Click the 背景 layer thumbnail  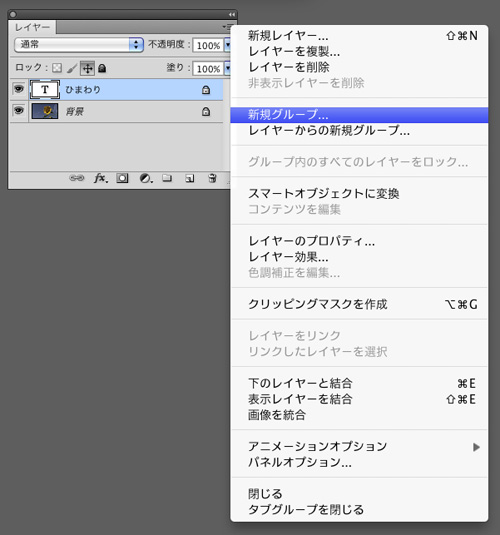pos(45,111)
